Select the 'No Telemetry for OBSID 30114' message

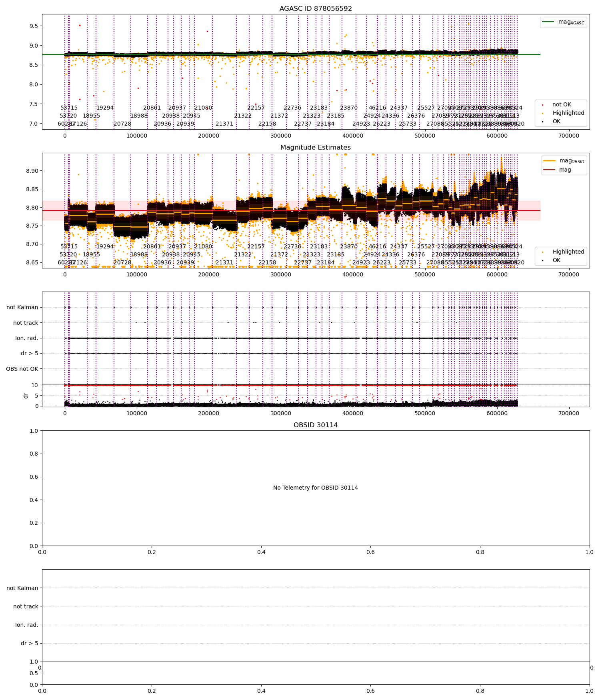tap(316, 488)
